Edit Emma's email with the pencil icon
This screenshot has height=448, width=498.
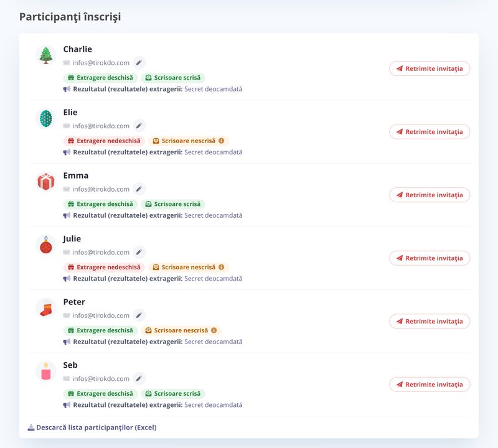[139, 189]
